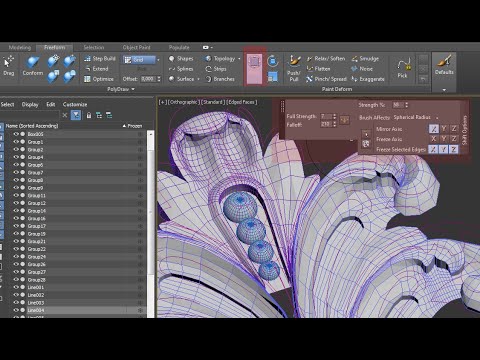Open the Populate tab
The image size is (480, 360).
pos(179,47)
